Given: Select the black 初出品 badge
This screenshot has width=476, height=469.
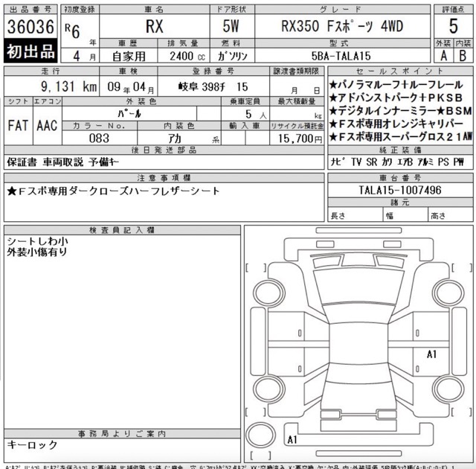Looking at the screenshot, I should click(x=30, y=51).
